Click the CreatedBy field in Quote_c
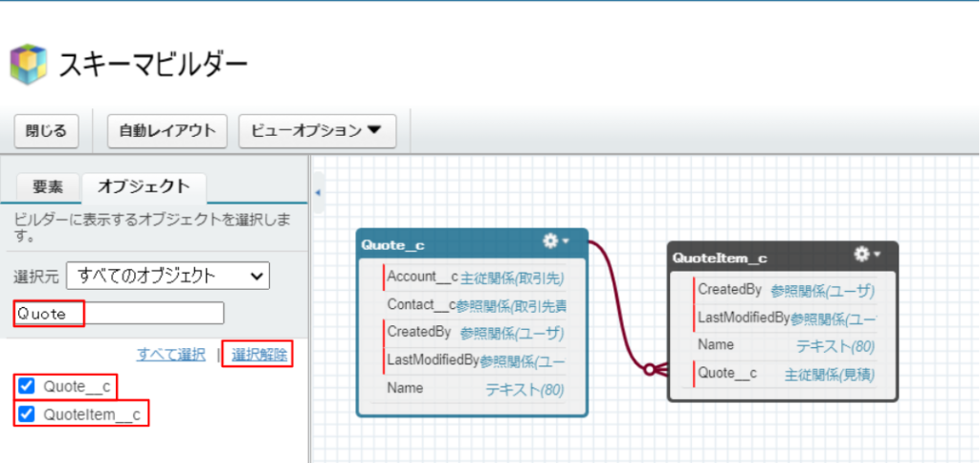The width and height of the screenshot is (980, 463). click(474, 332)
